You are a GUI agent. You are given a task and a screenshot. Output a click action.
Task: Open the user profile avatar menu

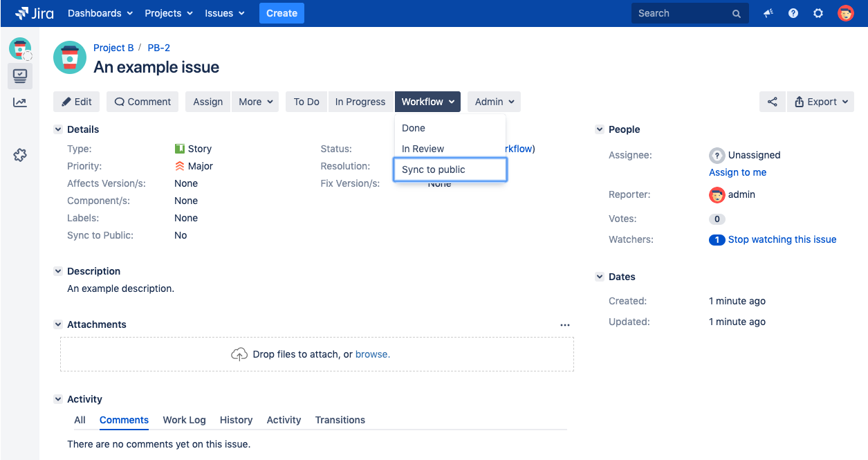coord(845,13)
